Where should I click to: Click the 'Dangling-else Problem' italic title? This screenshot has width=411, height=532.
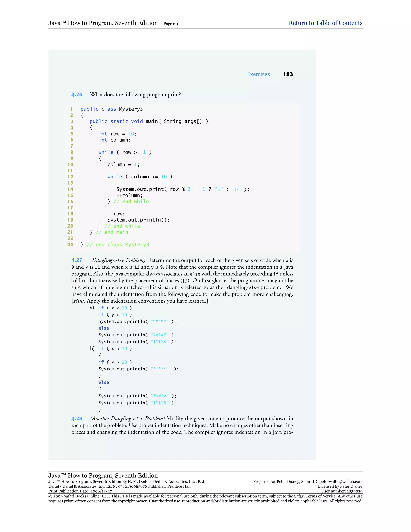tap(118, 260)
